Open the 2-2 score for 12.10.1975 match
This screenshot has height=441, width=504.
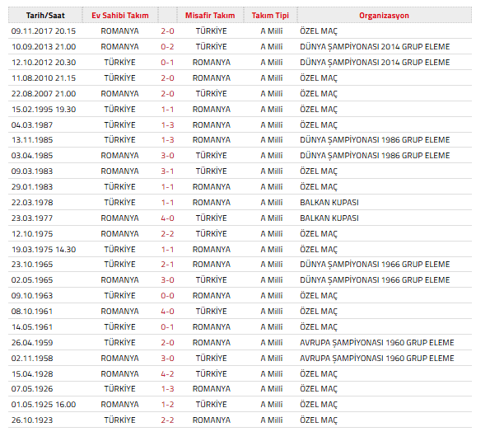167,234
